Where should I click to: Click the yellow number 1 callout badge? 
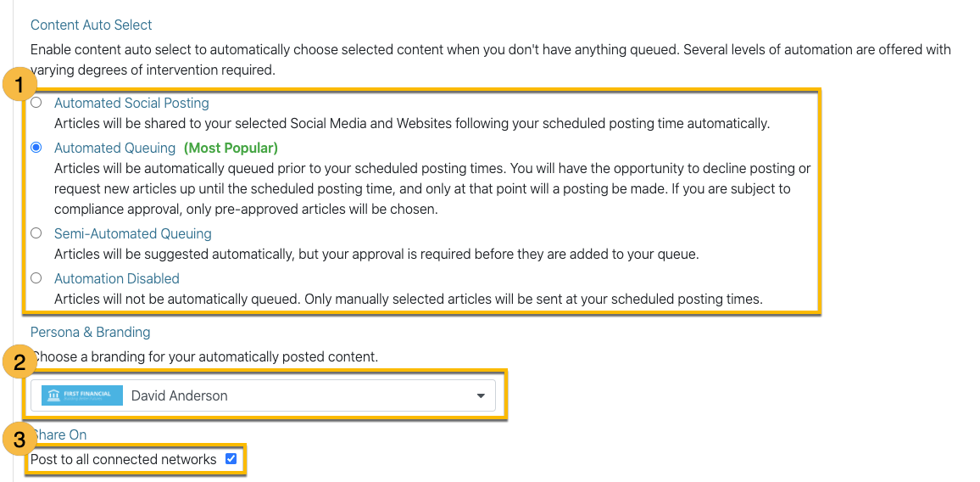pyautogui.click(x=20, y=85)
